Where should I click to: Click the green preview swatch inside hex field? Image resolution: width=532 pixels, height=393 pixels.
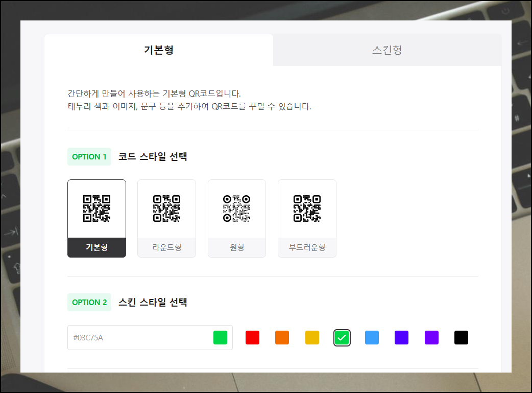click(x=220, y=338)
